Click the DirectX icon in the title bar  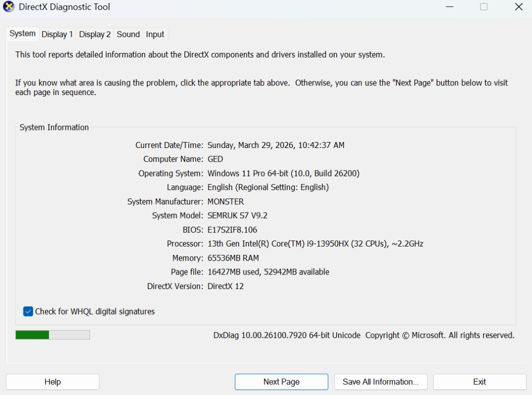click(x=8, y=7)
